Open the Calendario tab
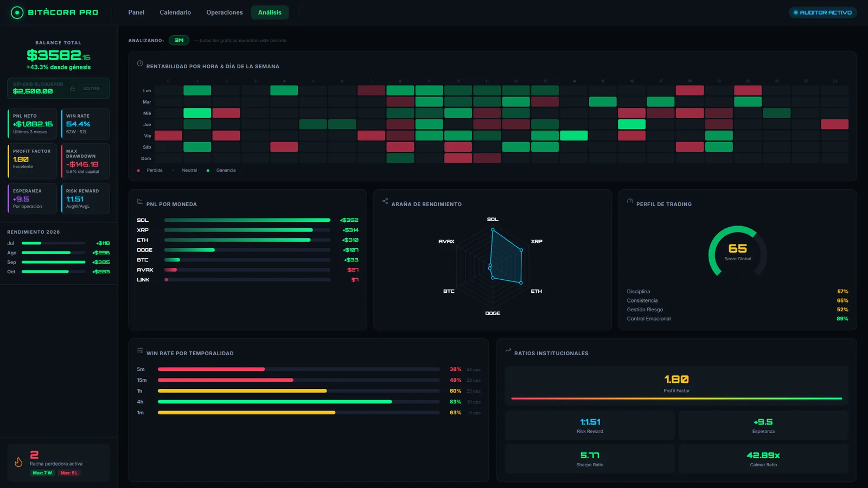The width and height of the screenshot is (868, 488). point(175,12)
